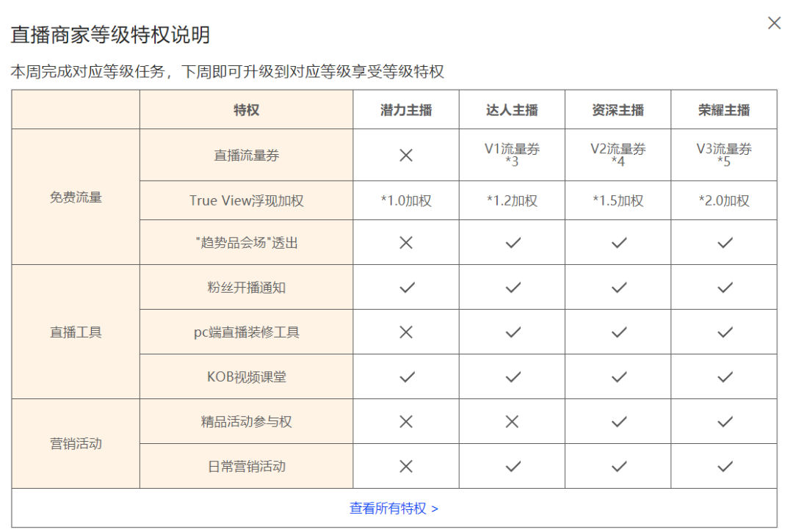Click the 免费流量 category cell

(76, 197)
